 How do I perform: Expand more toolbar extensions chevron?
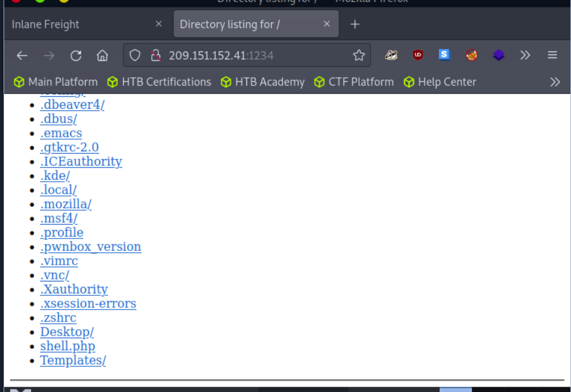525,56
